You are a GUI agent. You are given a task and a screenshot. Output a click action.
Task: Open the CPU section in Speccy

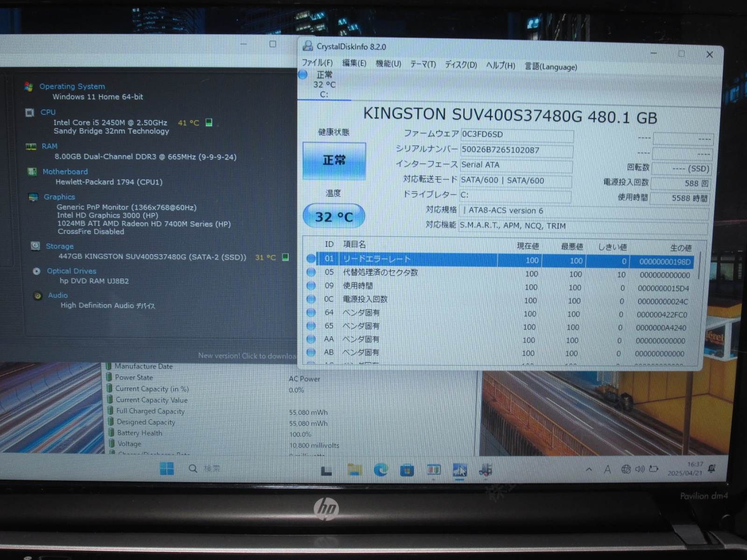48,112
